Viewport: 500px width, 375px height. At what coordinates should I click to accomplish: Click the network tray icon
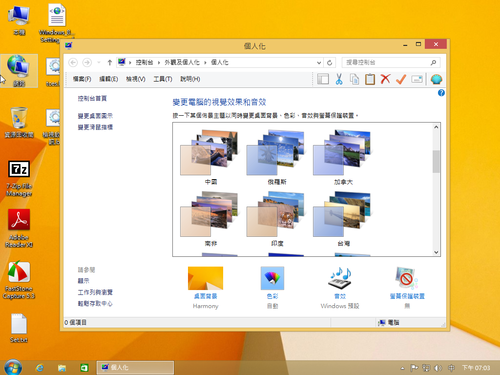tap(426, 368)
